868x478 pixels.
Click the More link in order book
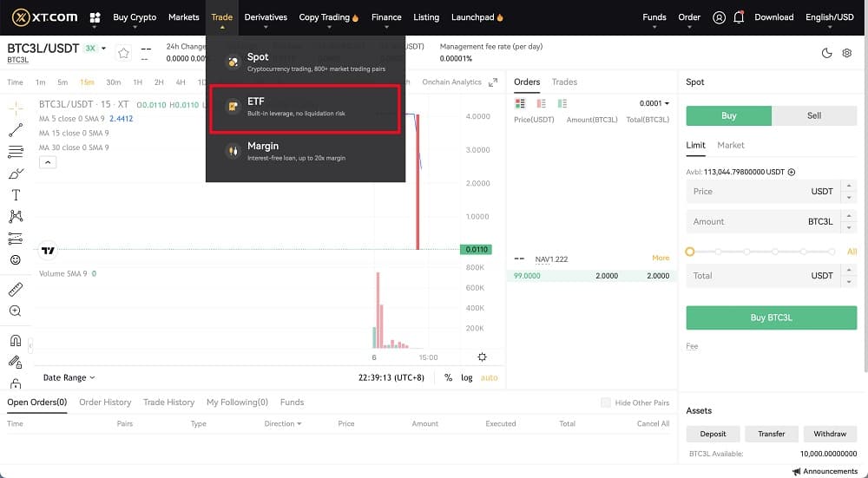coord(661,258)
